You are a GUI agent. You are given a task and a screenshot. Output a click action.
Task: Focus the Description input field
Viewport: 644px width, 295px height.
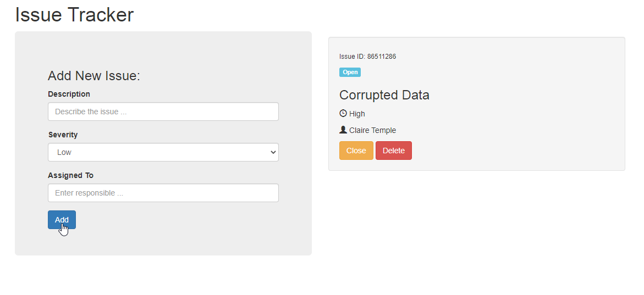[x=163, y=112]
